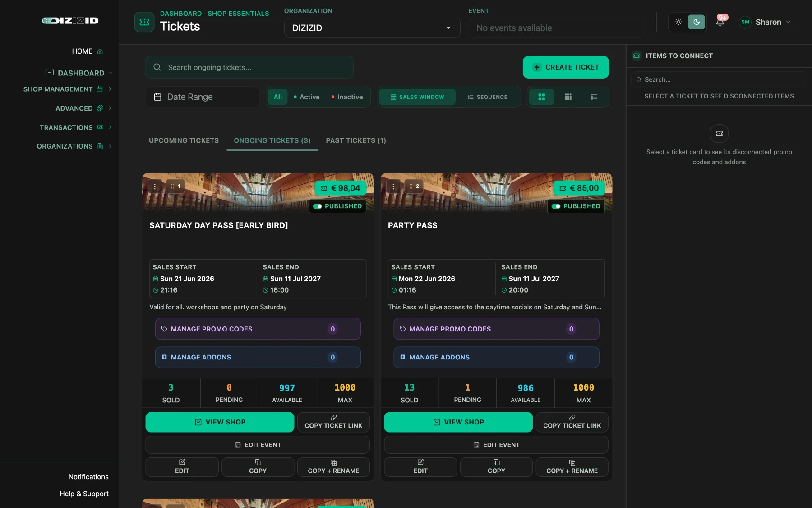Viewport: 812px width, 508px height.
Task: Collapse the Dashboard sidebar section
Action: [x=78, y=73]
